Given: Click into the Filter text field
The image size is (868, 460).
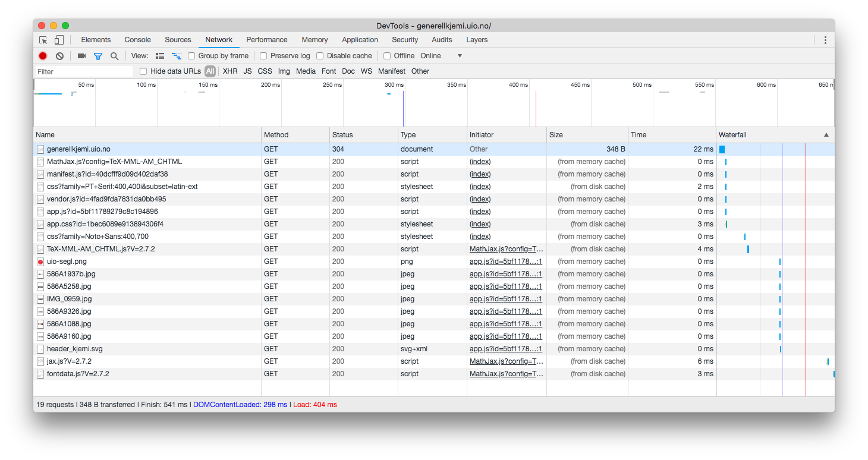Looking at the screenshot, I should [84, 71].
